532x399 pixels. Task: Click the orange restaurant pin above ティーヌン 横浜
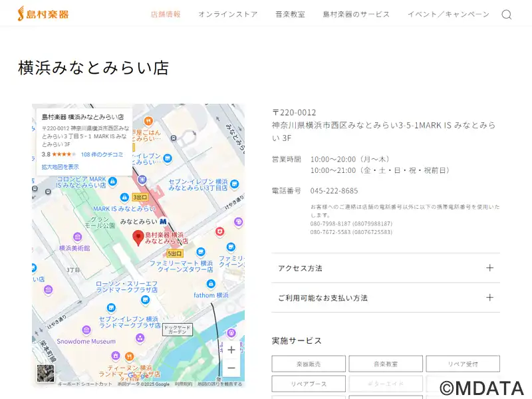129,356
